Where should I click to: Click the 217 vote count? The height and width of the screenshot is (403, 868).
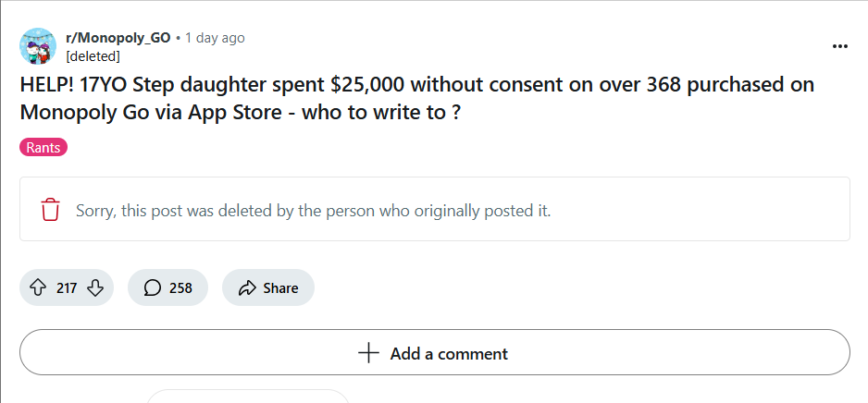[67, 288]
